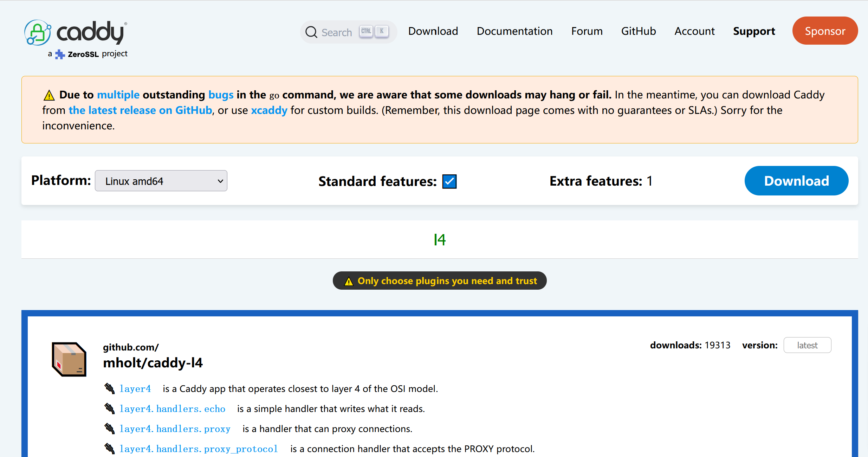Click the plug icon beside layer4

coord(110,388)
